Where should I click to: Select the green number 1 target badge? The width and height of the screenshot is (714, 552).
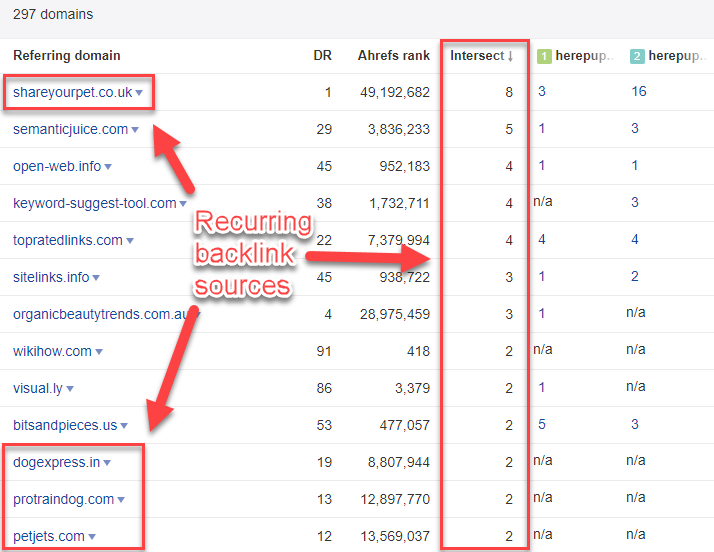tap(545, 56)
